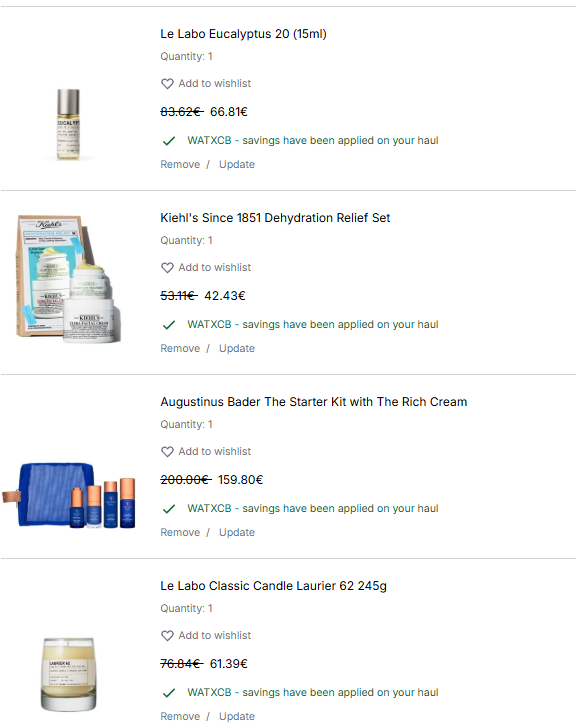Remove Le Labo Classic Candle Laurier 62
576x728 pixels.
pos(180,716)
